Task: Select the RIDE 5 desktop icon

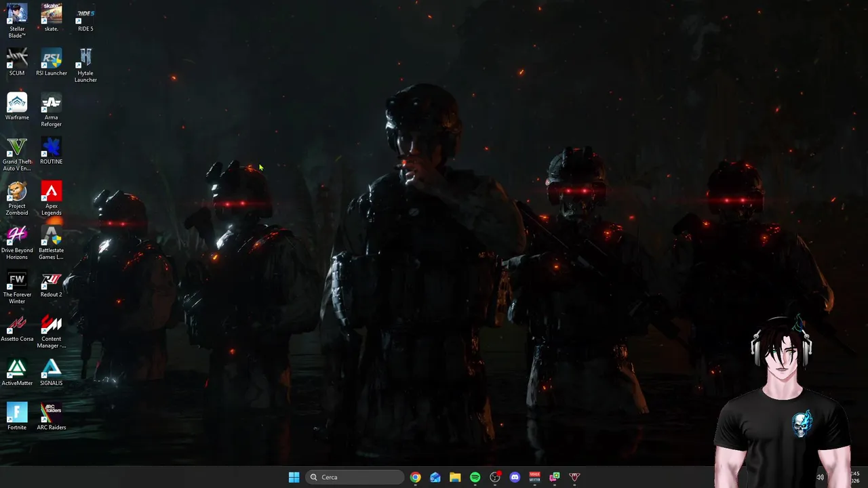Action: point(85,18)
